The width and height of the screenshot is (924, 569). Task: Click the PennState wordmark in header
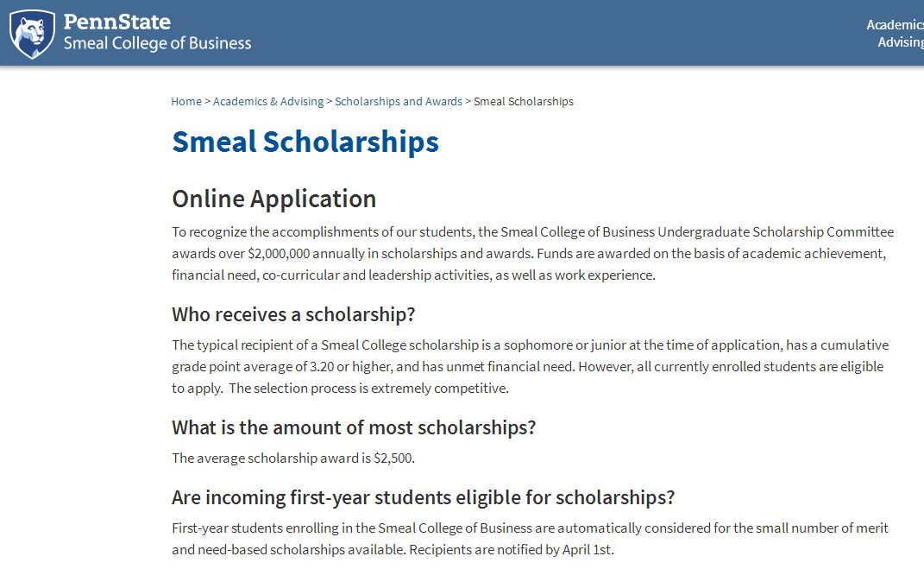click(x=116, y=22)
